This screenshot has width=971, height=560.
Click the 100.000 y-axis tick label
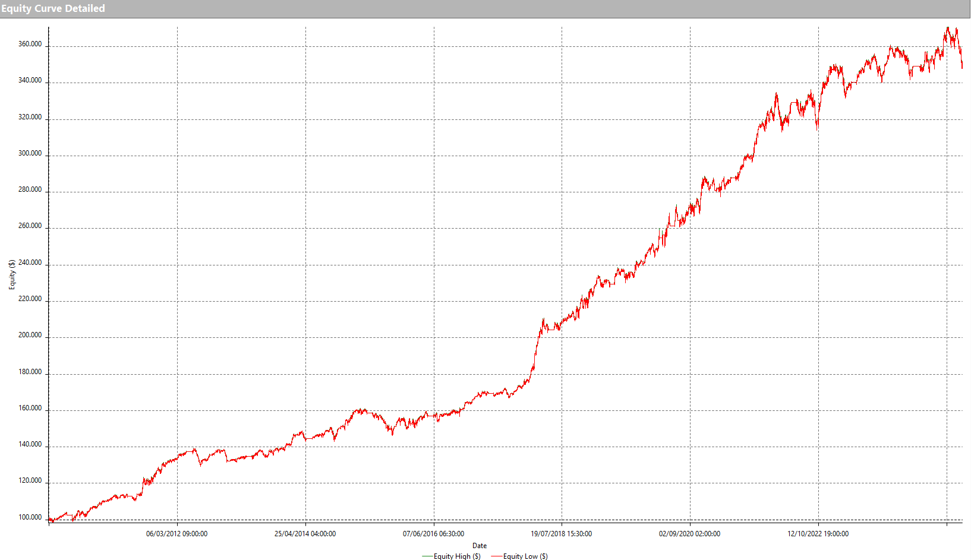click(x=30, y=517)
